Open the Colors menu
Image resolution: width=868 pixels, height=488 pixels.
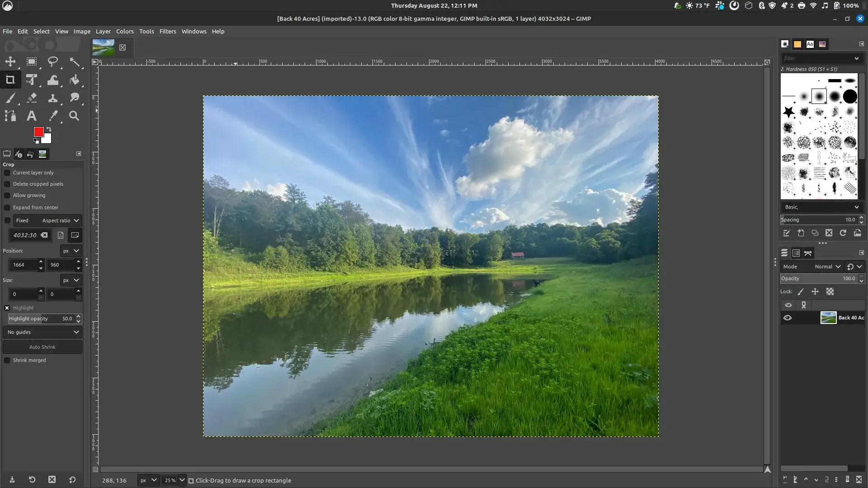(125, 31)
